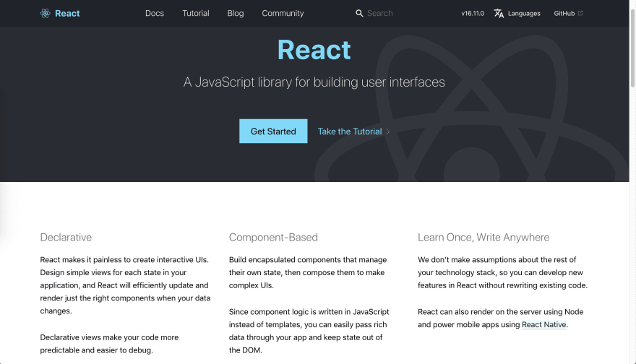Viewport: 636px width, 364px height.
Task: Click the large React hero title
Action: [x=314, y=50]
